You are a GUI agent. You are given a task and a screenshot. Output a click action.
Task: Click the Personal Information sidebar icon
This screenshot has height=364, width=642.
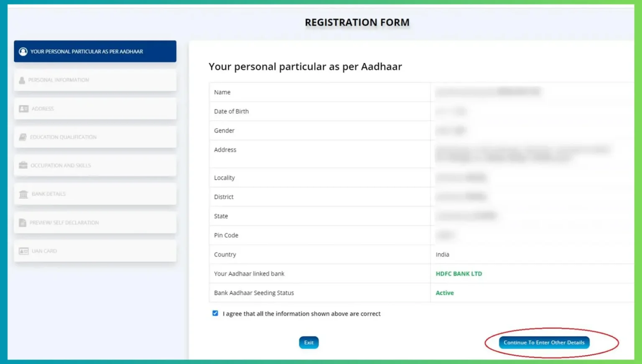[x=23, y=80]
